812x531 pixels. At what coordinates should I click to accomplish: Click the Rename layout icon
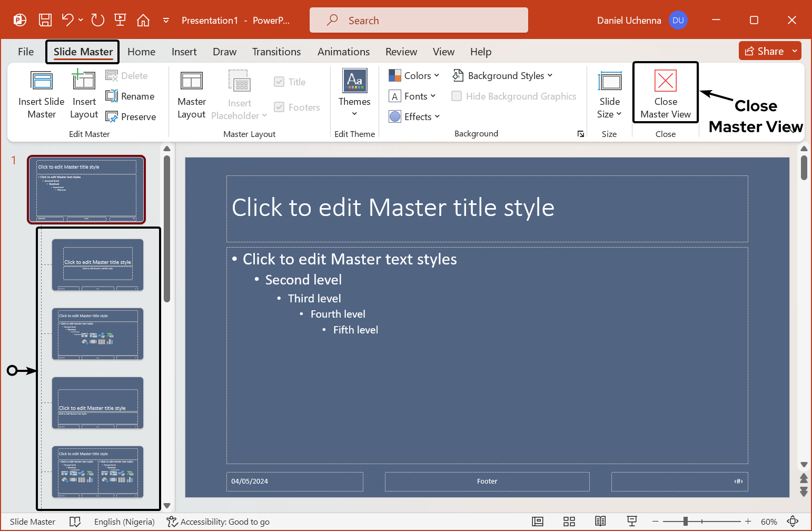tap(112, 96)
